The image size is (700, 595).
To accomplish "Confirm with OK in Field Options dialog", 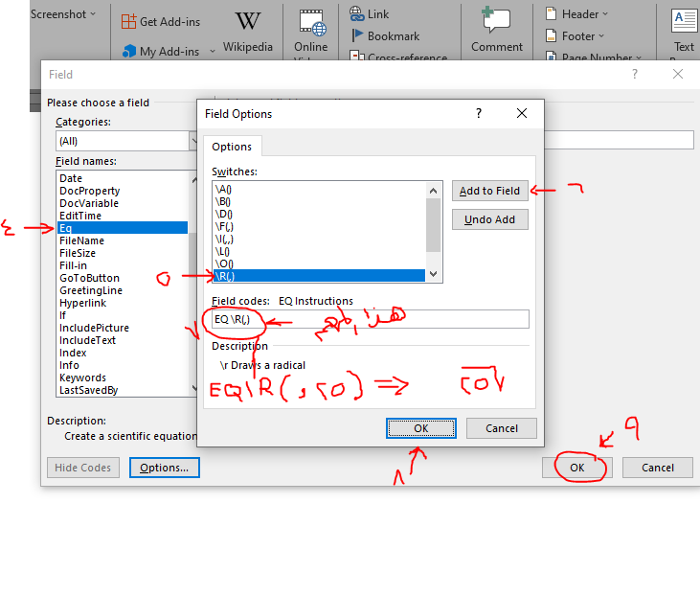I will coord(421,428).
